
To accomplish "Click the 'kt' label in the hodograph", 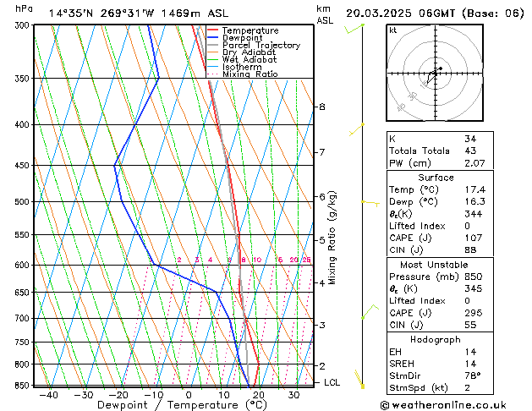I will tap(392, 30).
